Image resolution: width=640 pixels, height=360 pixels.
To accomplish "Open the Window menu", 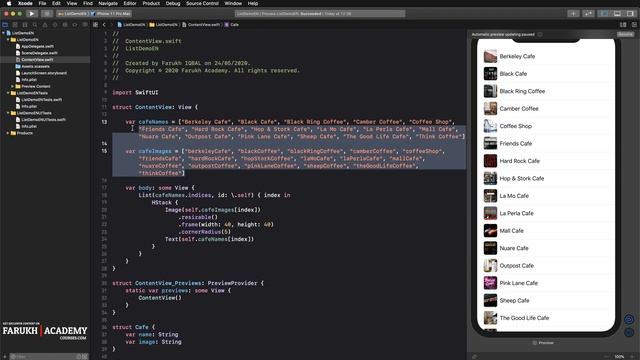I will click(x=233, y=3).
